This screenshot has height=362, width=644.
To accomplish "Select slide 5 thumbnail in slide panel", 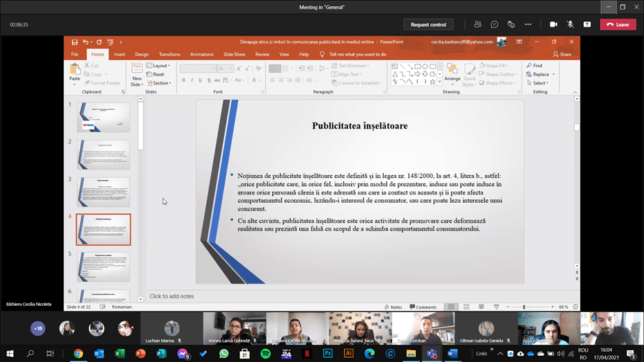I will point(103,266).
